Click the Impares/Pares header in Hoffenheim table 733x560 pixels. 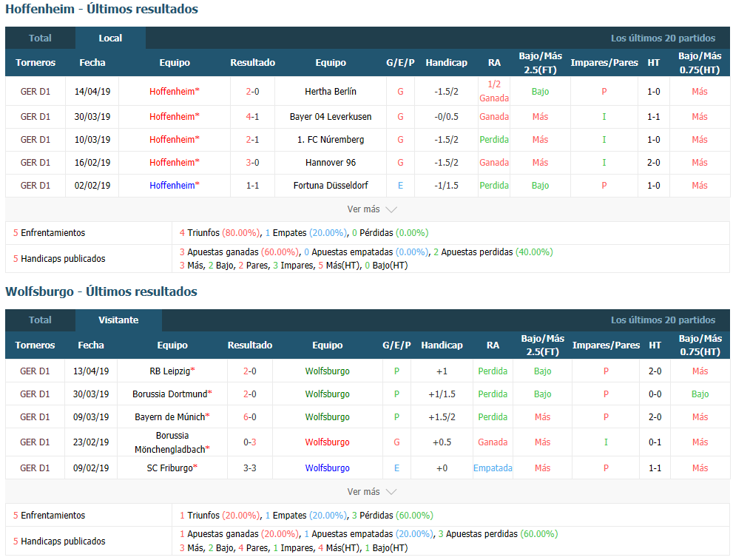[x=604, y=63]
